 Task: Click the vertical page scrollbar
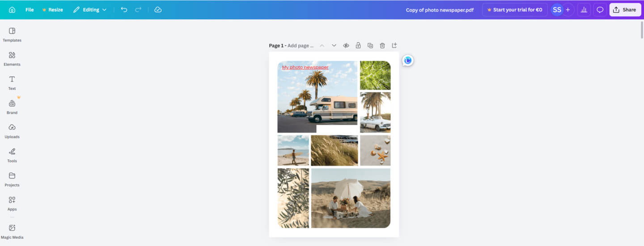pyautogui.click(x=642, y=30)
